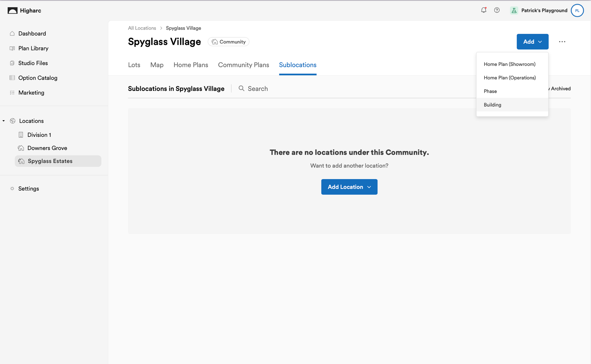Screen dimensions: 591x364
Task: Click the flask icon beside Patrick's Playground
Action: point(514,10)
